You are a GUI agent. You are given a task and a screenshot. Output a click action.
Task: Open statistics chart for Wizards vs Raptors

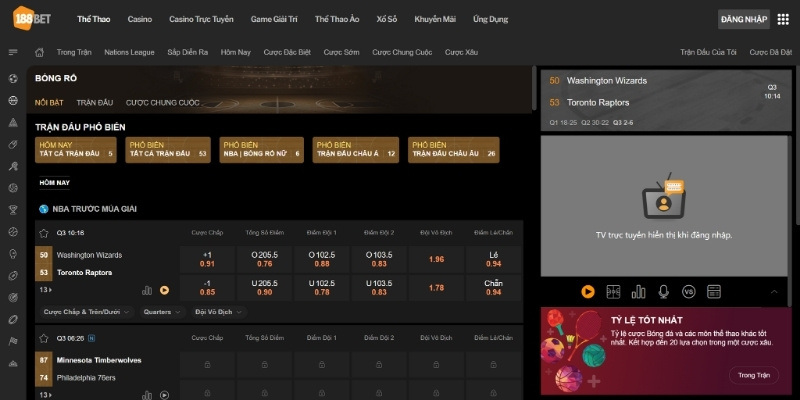147,290
